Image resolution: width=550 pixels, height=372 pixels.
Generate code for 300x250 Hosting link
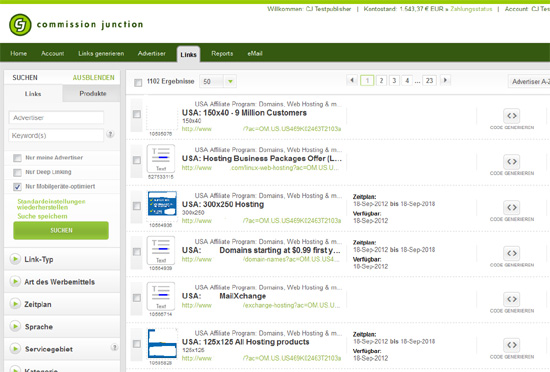pyautogui.click(x=512, y=208)
